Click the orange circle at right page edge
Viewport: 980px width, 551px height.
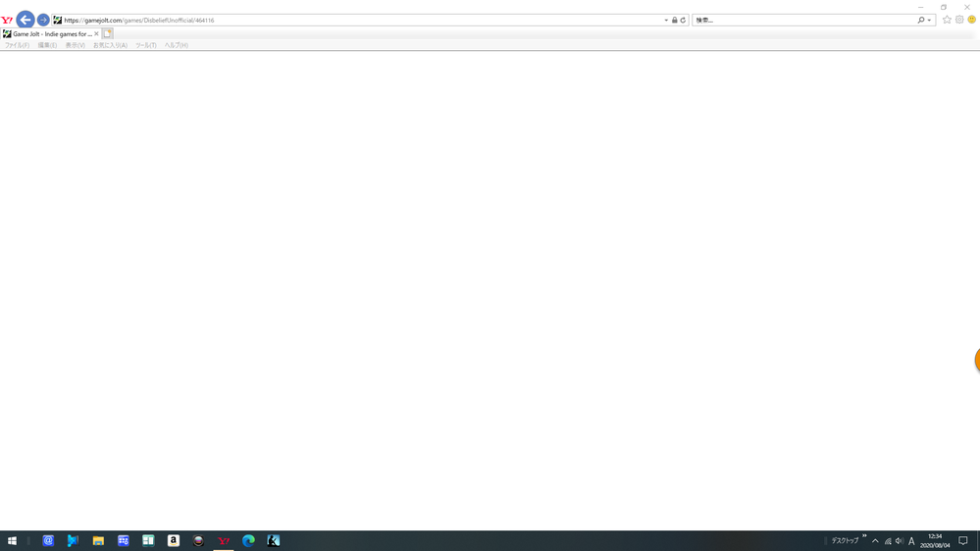click(x=977, y=360)
